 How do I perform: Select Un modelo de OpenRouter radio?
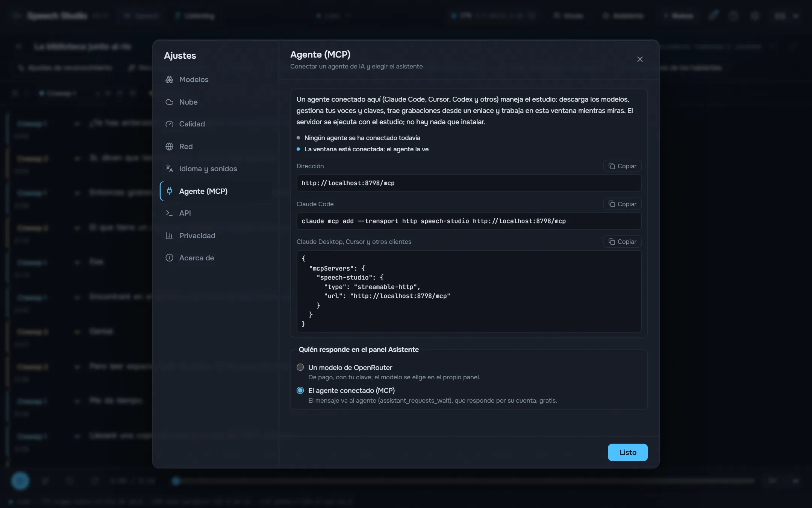(x=300, y=367)
